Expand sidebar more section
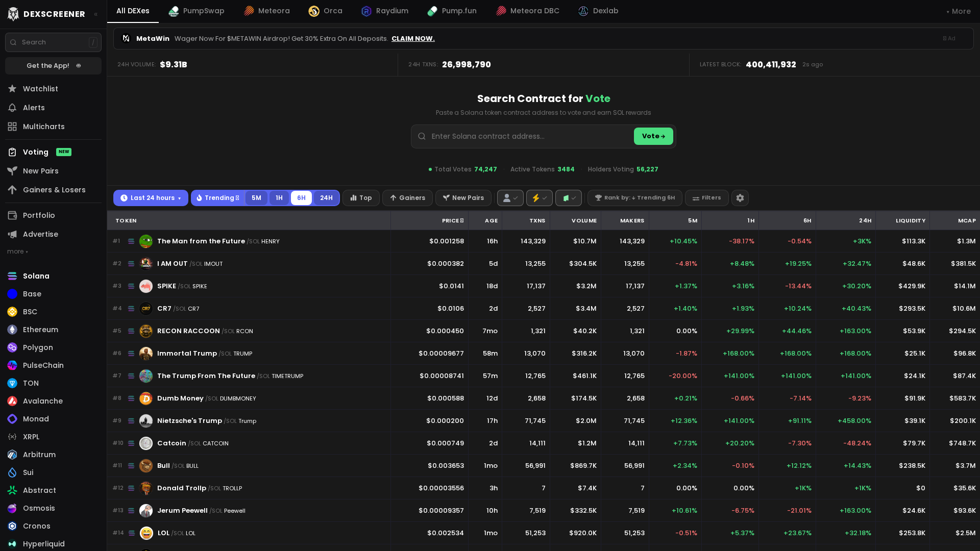This screenshot has height=551, width=980. click(17, 252)
